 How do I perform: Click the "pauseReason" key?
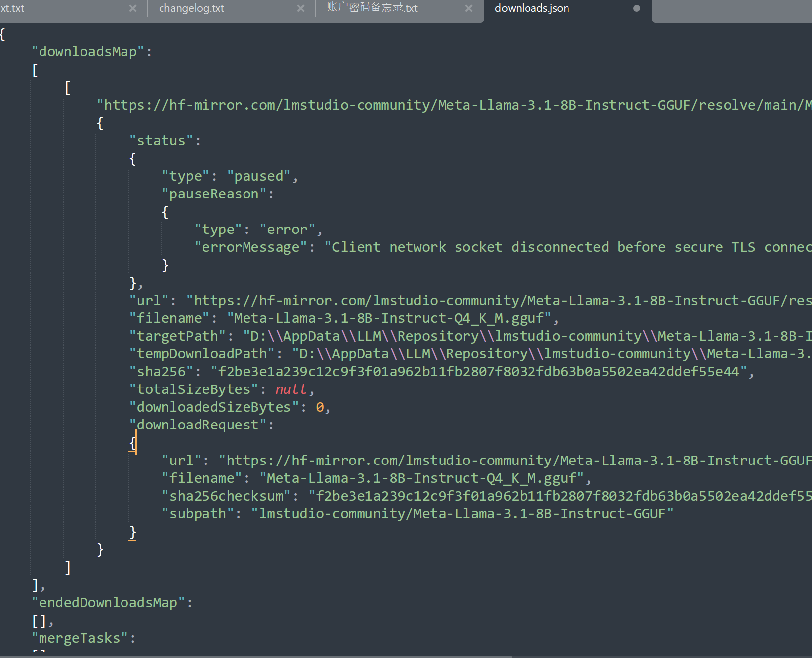214,194
